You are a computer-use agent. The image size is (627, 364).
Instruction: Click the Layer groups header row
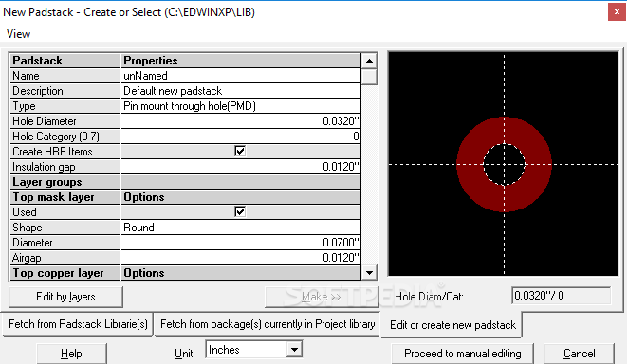185,182
